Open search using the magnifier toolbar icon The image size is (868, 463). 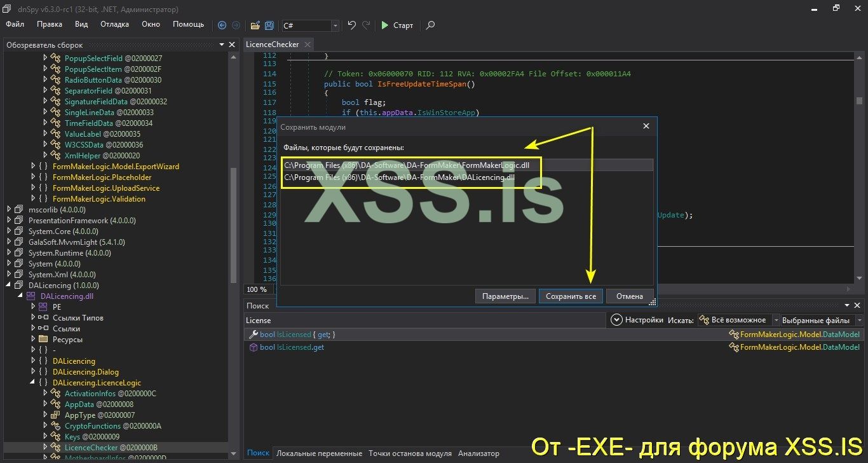tap(430, 26)
